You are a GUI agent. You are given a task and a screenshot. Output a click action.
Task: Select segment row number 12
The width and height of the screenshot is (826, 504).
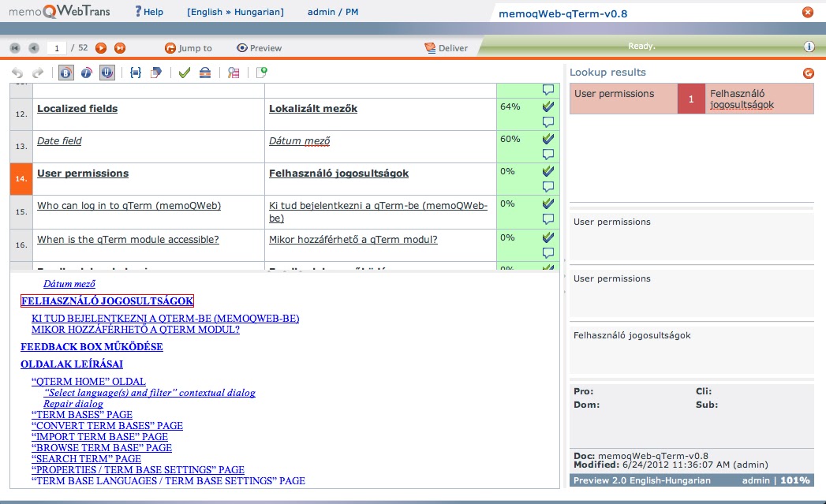(21, 114)
